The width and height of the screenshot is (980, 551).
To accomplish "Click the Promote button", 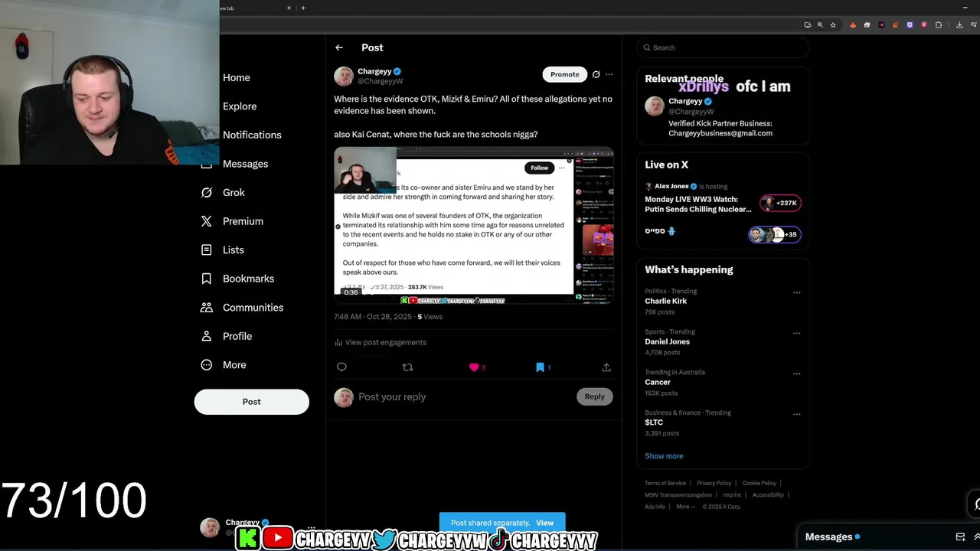I will (565, 74).
